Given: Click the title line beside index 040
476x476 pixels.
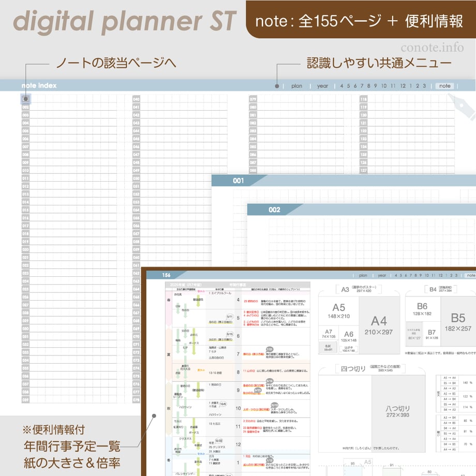Looking at the screenshot, I should (184, 99).
